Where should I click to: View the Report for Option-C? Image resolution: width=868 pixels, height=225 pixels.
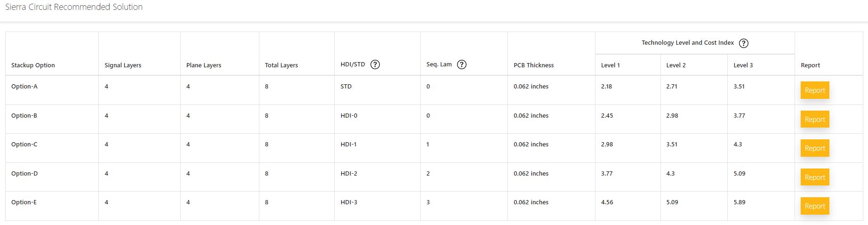click(x=815, y=148)
